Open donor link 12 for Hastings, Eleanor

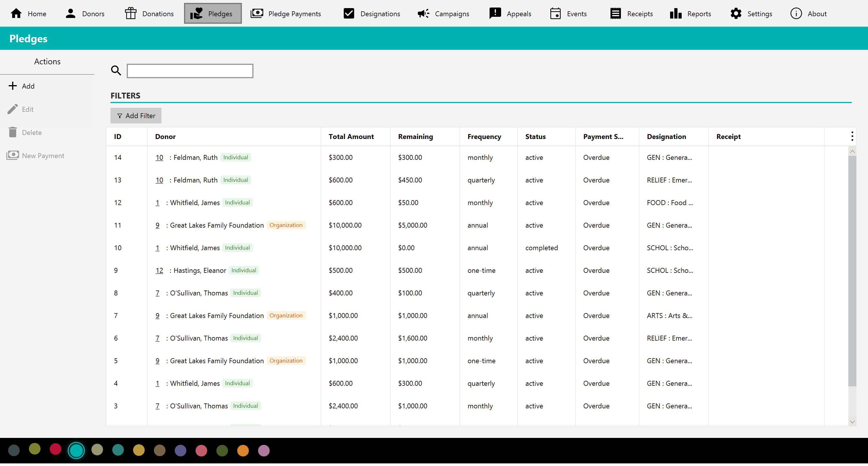159,271
